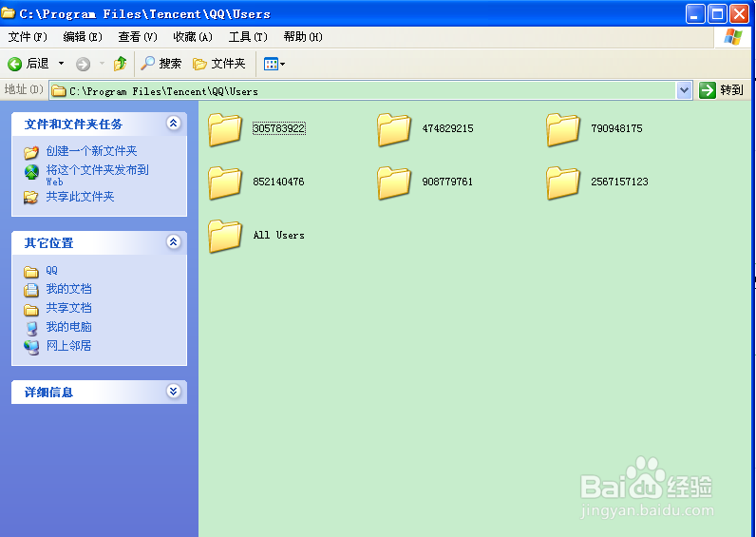Open the Views dropdown arrow
Screen dimensions: 756x537
[x=282, y=64]
